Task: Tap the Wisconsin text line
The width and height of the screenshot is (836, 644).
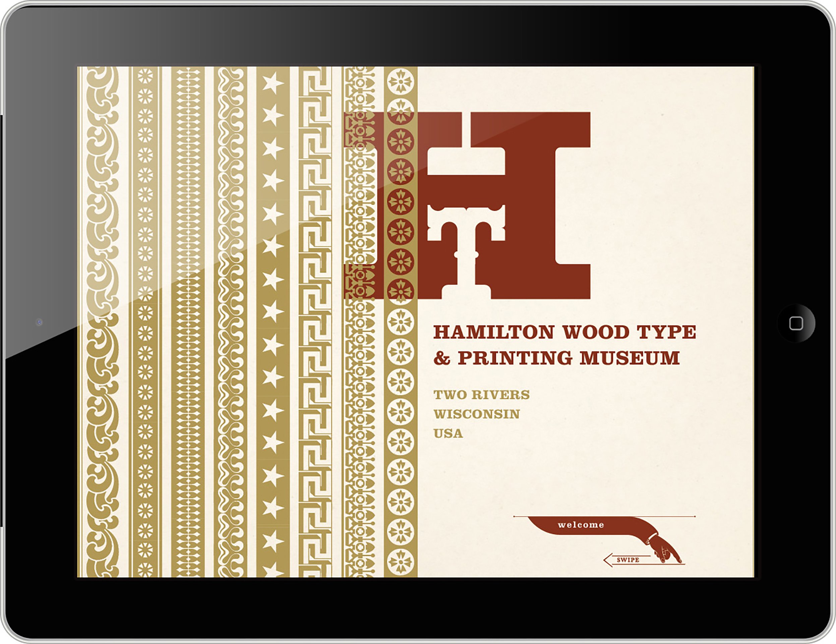Action: pos(477,414)
